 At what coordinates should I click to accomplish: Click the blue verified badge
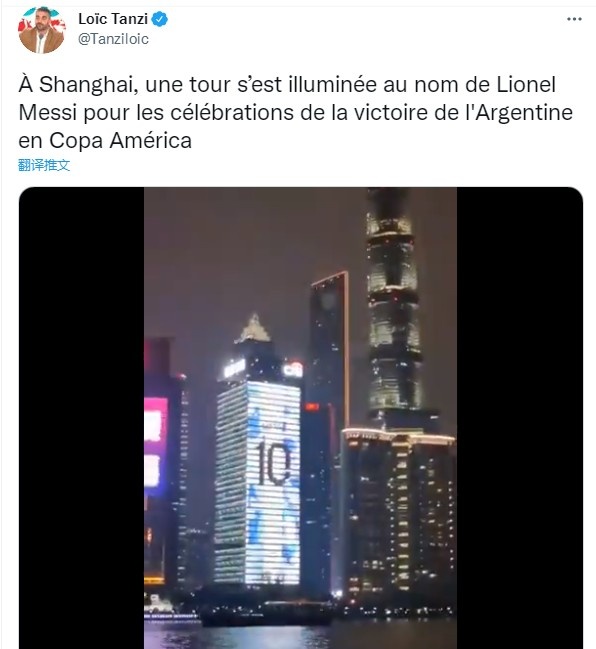[160, 19]
